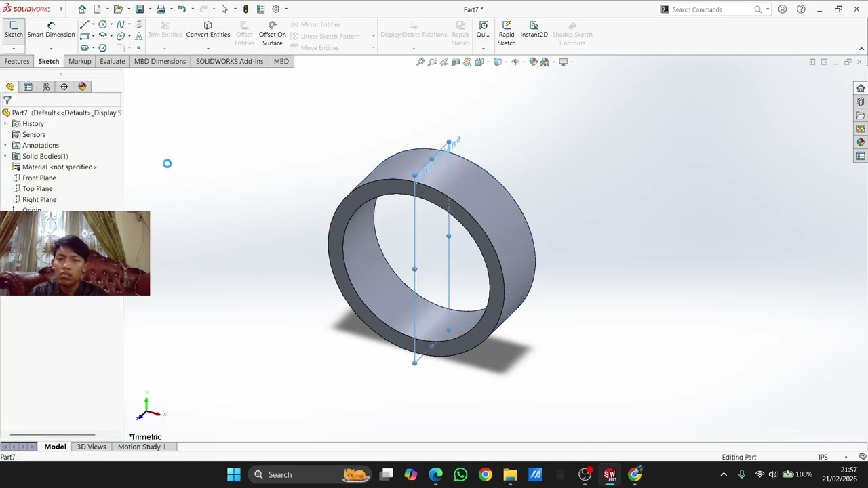Save the document with Save icon
The height and width of the screenshot is (488, 868).
click(x=140, y=9)
